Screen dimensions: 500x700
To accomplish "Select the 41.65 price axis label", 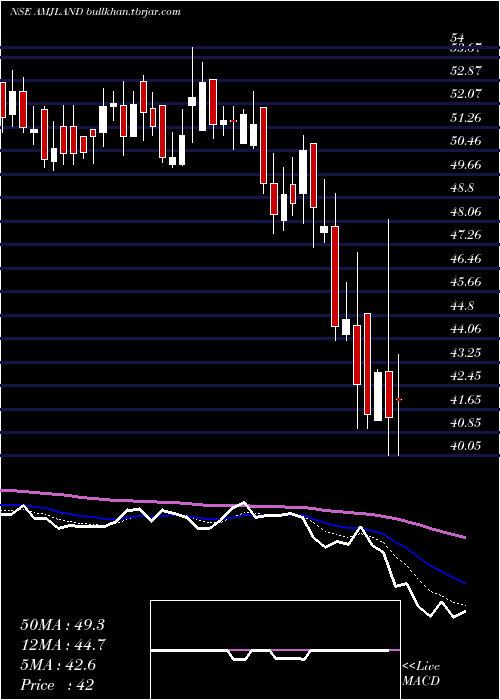I will 467,400.
